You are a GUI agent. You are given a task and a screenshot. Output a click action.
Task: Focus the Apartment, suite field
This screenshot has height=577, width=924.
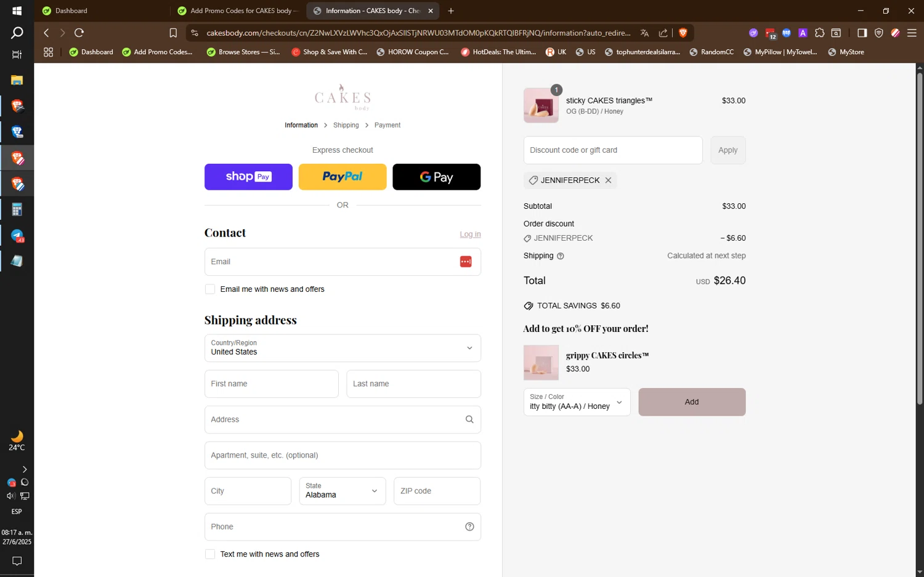pyautogui.click(x=342, y=455)
